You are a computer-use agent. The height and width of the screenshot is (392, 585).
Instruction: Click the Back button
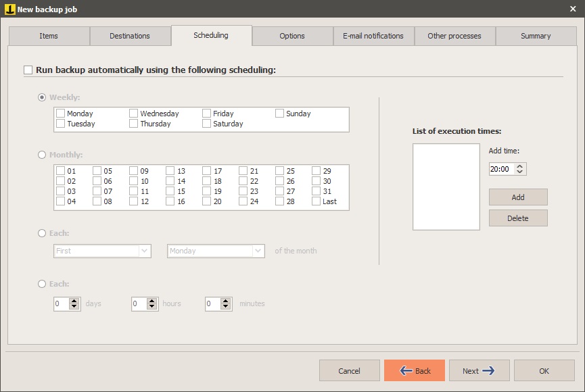click(x=414, y=370)
